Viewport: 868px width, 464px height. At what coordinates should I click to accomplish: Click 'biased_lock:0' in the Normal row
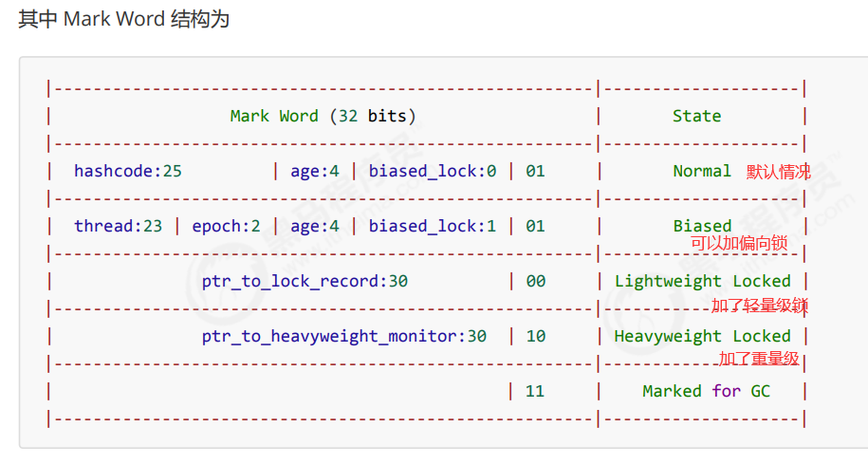(433, 171)
